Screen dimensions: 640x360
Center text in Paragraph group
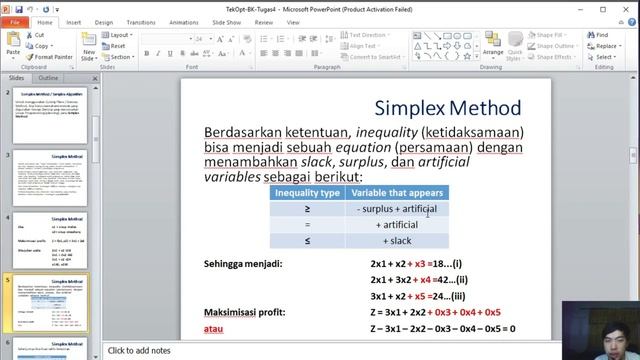(x=276, y=53)
